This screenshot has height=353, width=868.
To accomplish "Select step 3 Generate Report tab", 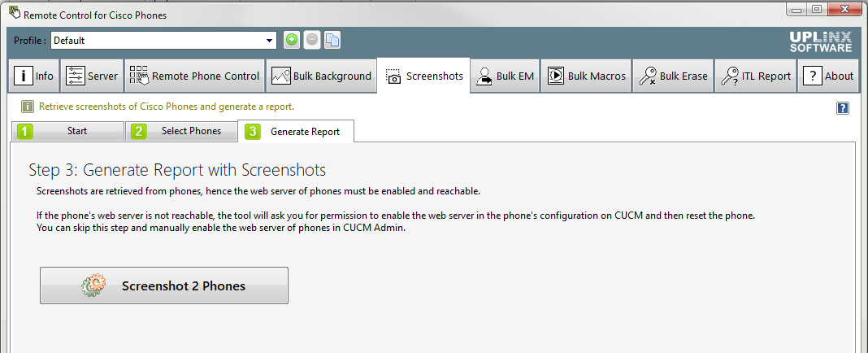I will 296,131.
